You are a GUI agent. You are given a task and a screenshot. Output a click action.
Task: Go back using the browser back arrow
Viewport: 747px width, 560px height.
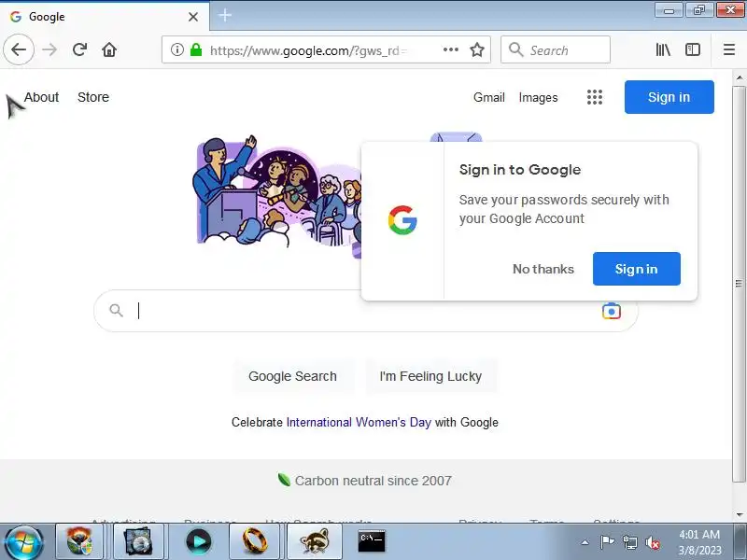click(19, 49)
